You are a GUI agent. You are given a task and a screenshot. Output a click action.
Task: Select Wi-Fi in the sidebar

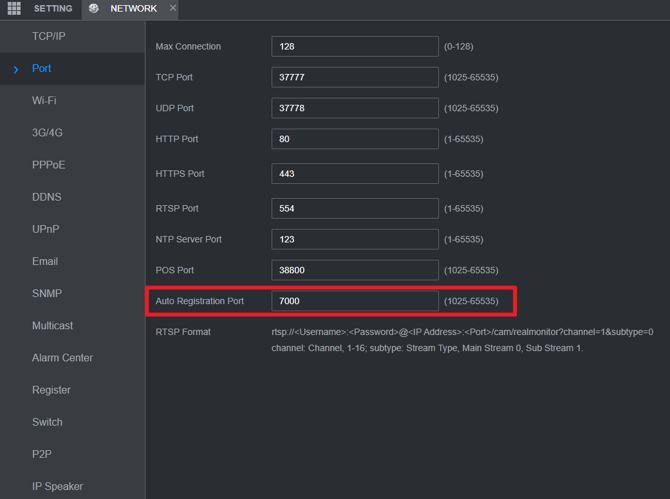point(44,101)
